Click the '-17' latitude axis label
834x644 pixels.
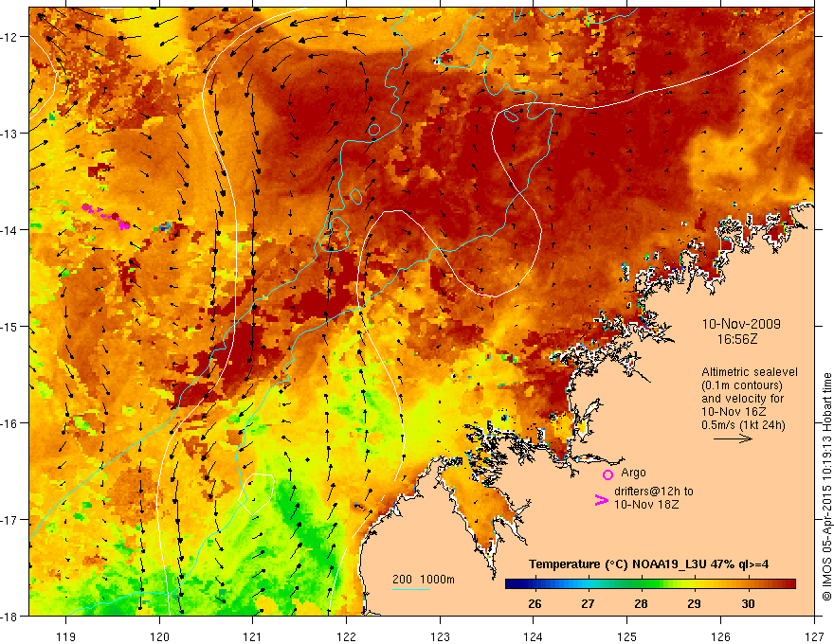click(10, 520)
